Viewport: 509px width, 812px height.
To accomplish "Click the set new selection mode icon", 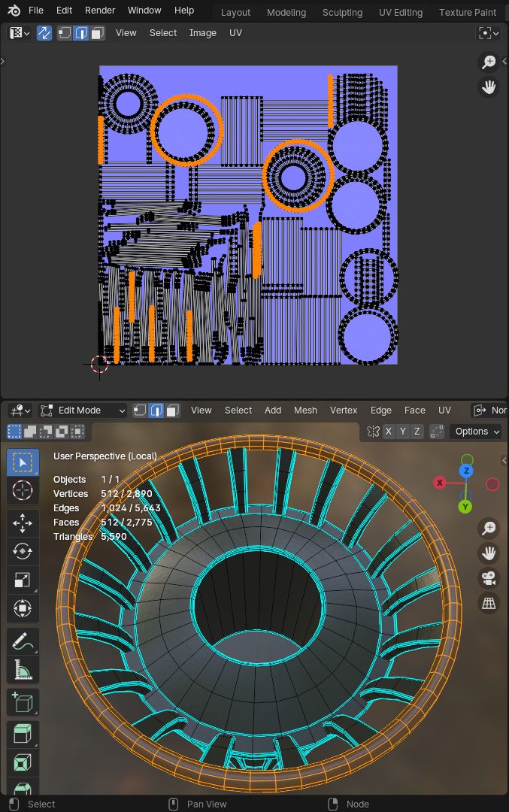I will [14, 432].
